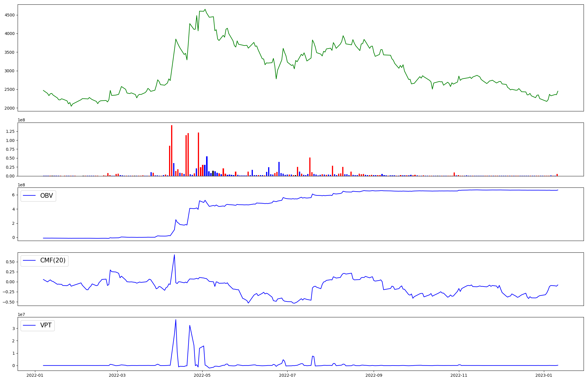
Task: Click the 2022-05 x-axis date label
Action: pyautogui.click(x=202, y=375)
